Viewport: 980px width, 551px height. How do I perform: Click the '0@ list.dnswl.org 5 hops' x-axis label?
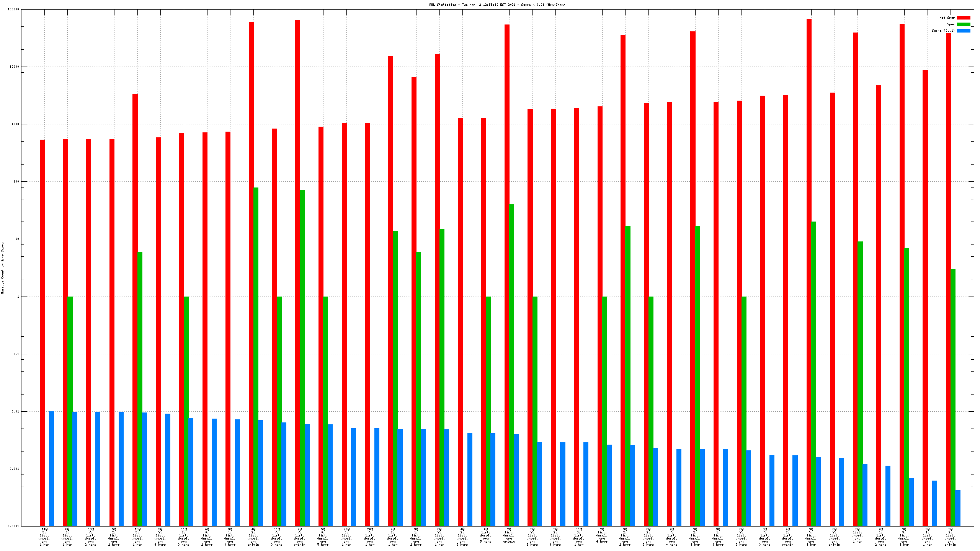tap(486, 535)
